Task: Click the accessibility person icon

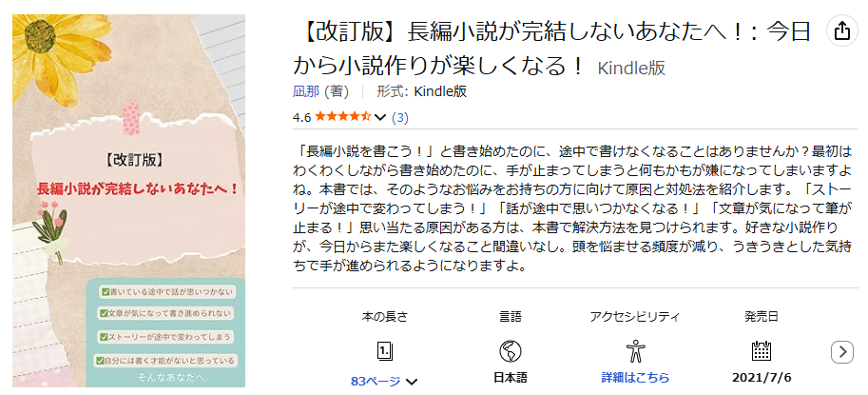Action: [635, 350]
